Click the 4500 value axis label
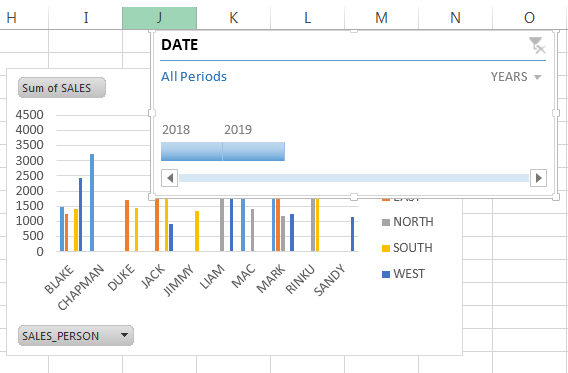Viewport: 568px width, 373px height. tap(29, 115)
